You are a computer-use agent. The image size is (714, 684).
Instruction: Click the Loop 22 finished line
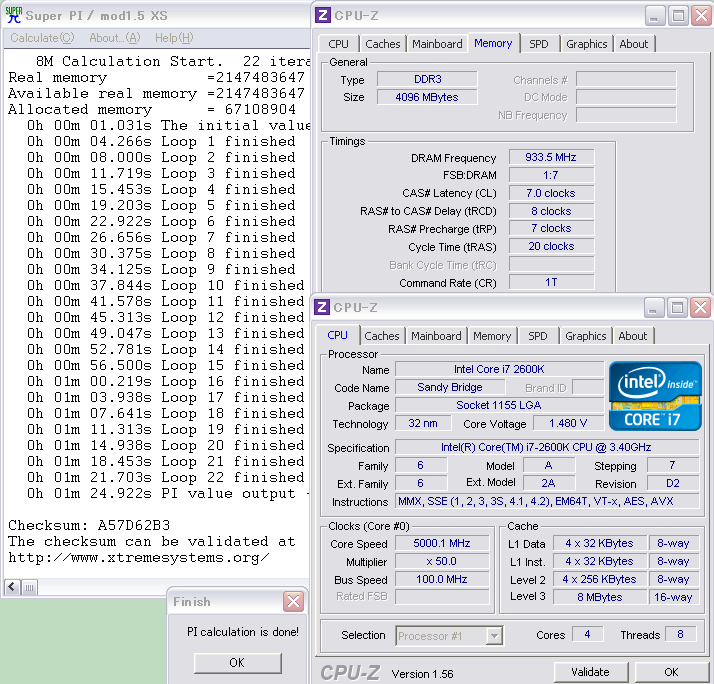[x=165, y=477]
